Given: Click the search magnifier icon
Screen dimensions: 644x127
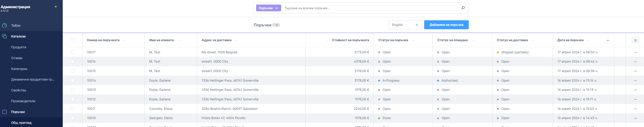Looking at the screenshot, I should [463, 8].
